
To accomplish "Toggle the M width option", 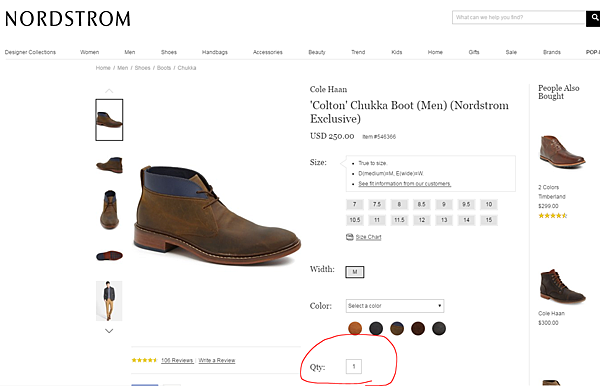I will click(355, 272).
